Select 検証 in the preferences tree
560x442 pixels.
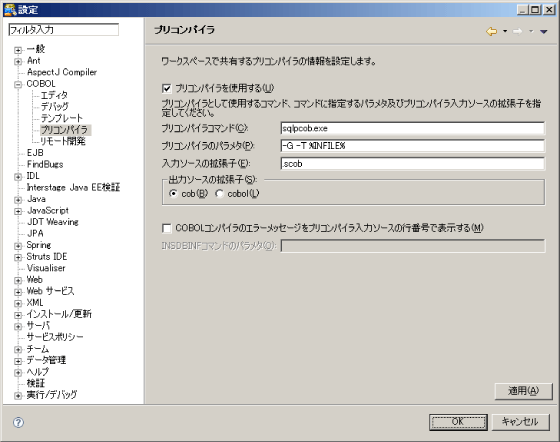[36, 383]
